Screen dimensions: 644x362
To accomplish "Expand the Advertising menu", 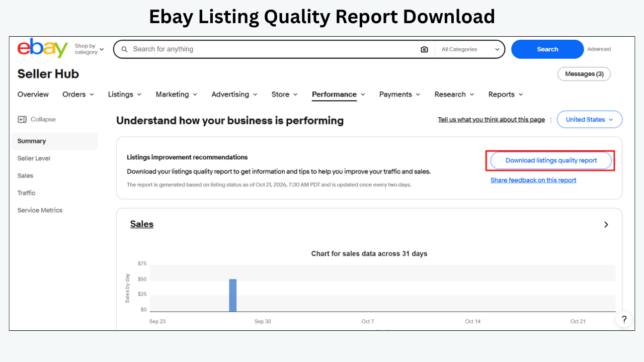I will (x=234, y=95).
